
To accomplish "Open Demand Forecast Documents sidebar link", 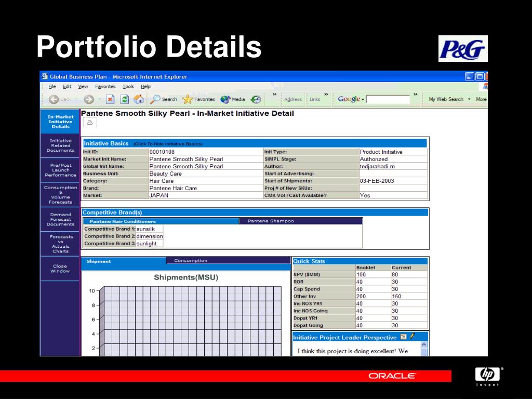I will 60,220.
